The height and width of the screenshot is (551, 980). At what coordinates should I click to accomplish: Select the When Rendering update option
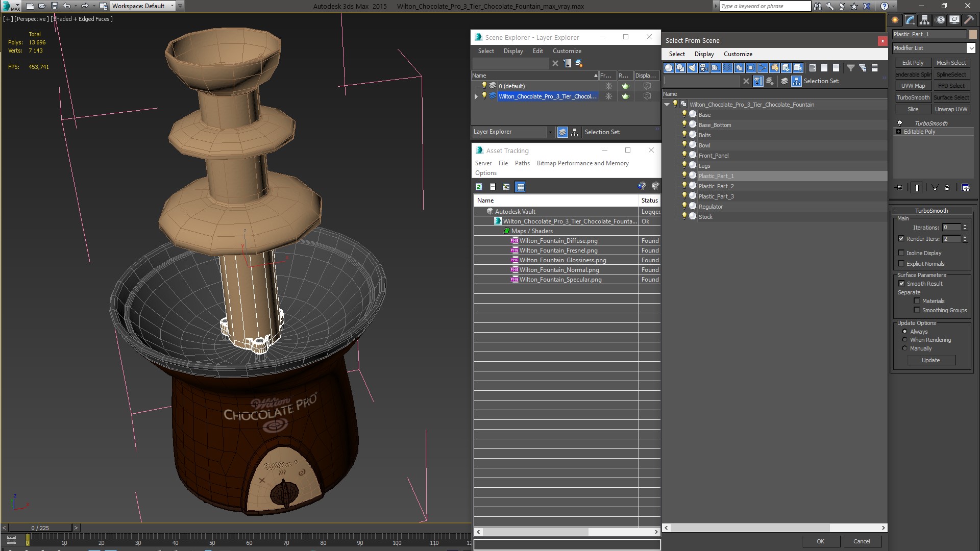pos(904,340)
